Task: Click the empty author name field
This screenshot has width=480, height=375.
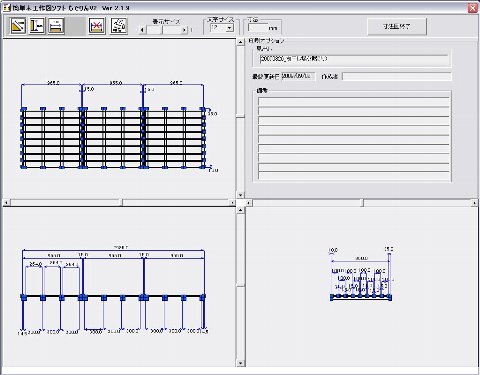Action: pos(397,76)
